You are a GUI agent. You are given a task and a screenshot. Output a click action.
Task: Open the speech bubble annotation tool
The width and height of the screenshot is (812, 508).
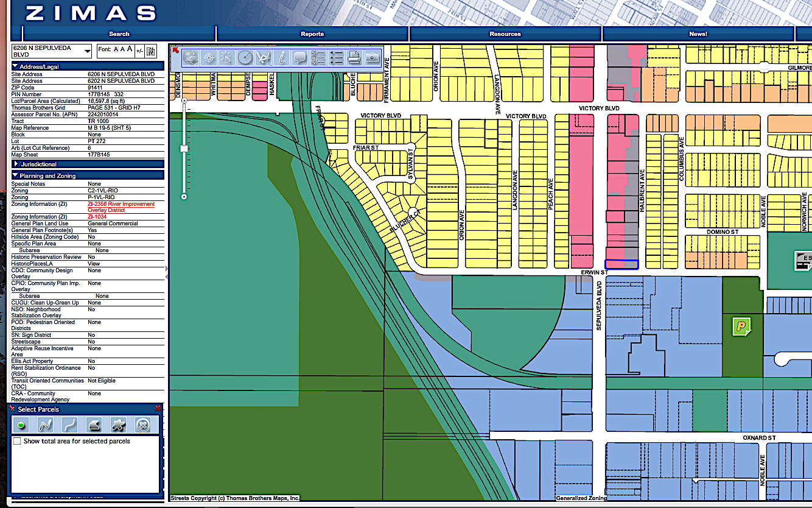pos(299,58)
